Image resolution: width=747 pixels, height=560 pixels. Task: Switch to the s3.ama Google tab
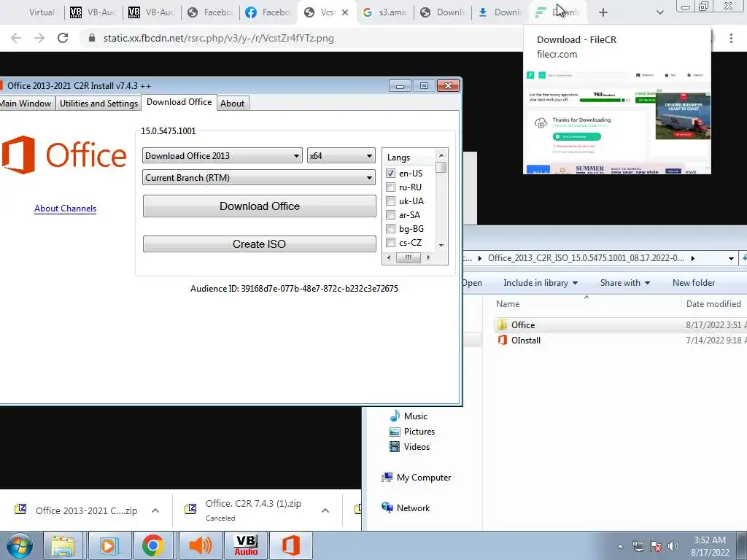385,12
